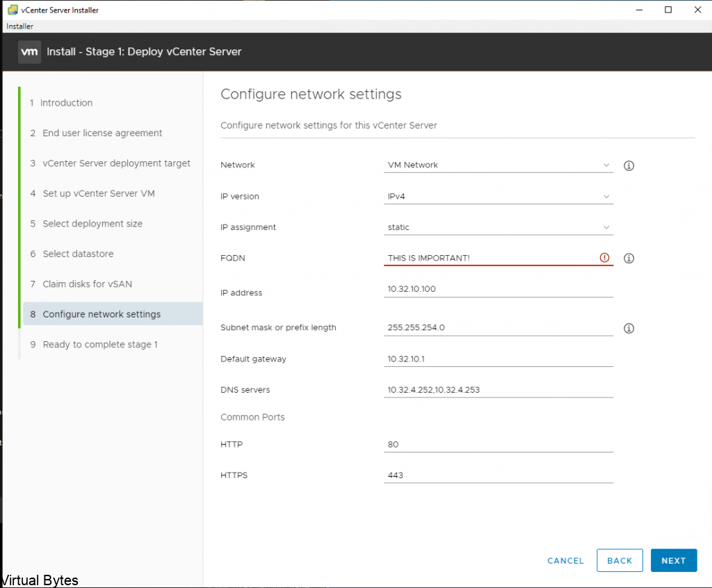712x588 pixels.
Task: Click the HTTPS port field showing 443
Action: 498,475
